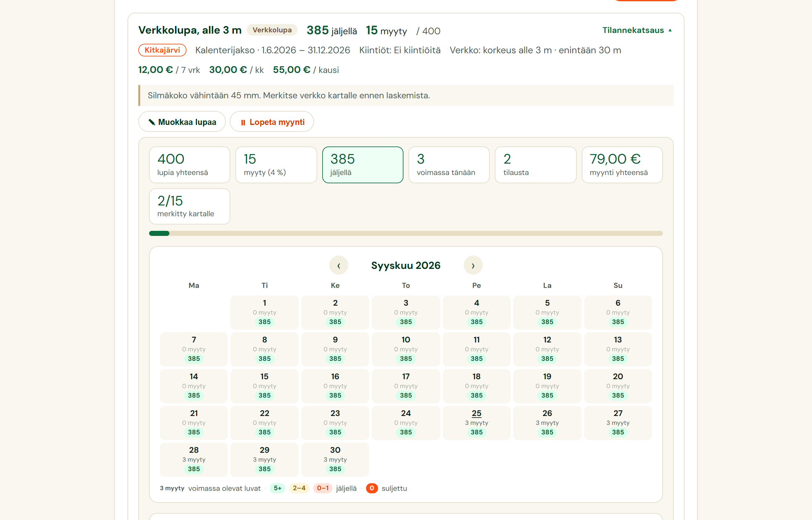Screen dimensions: 812x520
Task: Click the 2–4 yellow legend swatch
Action: pos(299,488)
